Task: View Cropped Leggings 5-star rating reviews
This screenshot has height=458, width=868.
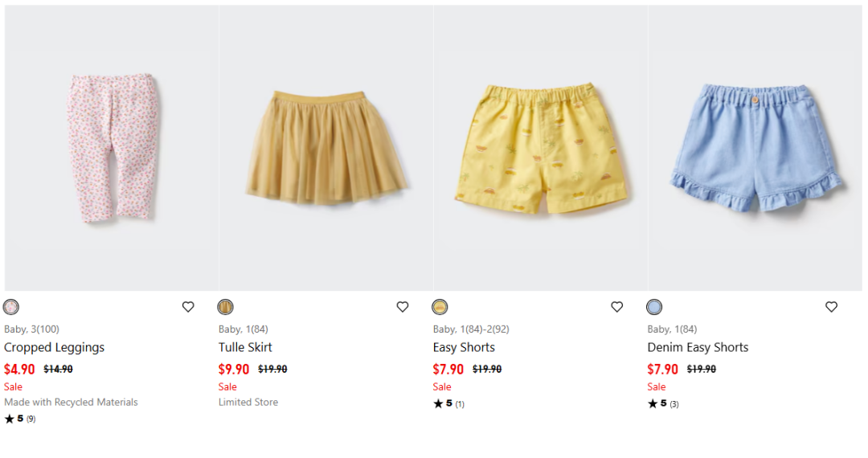Action: (x=20, y=419)
